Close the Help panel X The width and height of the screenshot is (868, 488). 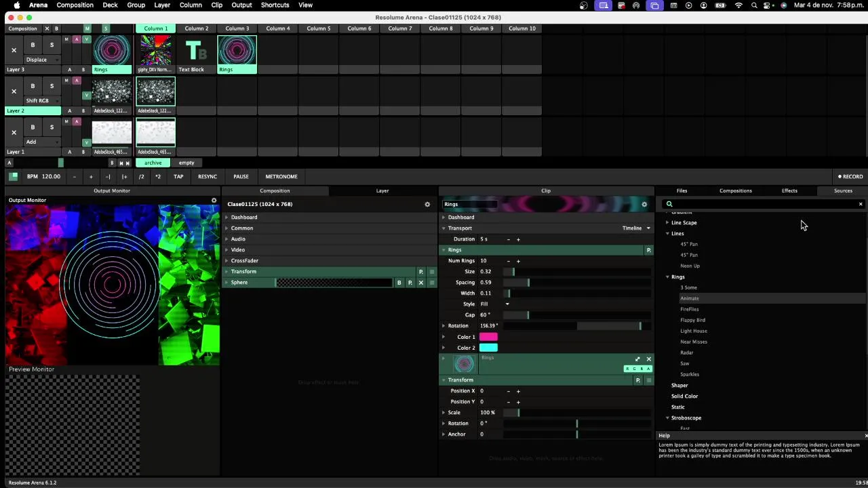click(865, 436)
